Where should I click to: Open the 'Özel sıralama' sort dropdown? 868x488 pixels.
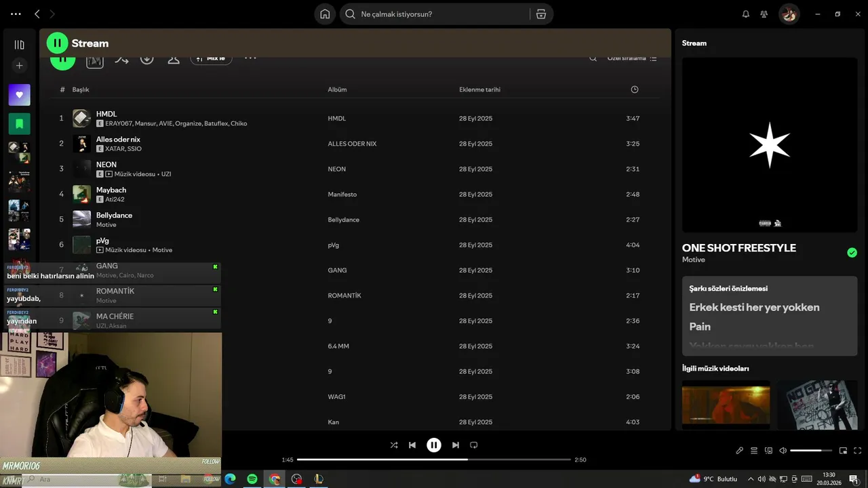[x=632, y=58]
